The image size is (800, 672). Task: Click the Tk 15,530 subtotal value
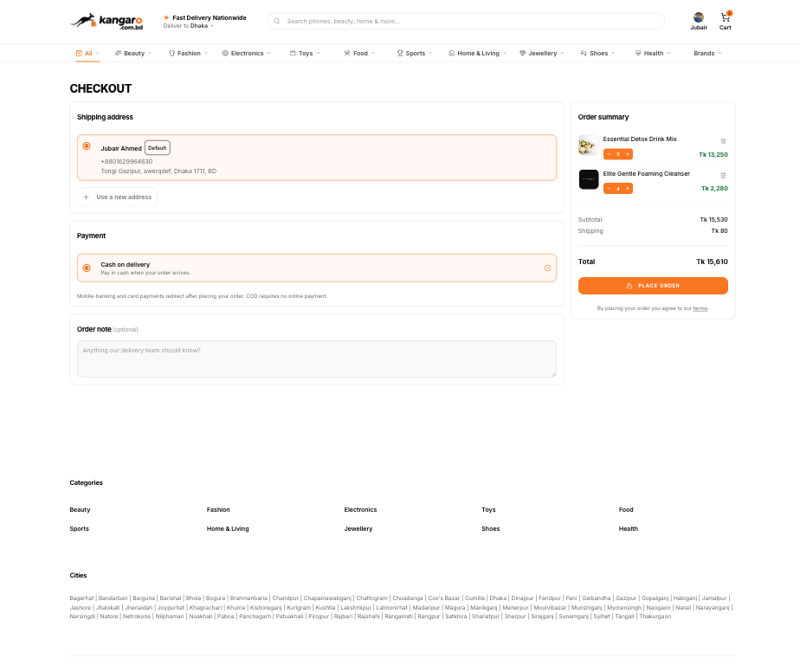[x=713, y=219]
